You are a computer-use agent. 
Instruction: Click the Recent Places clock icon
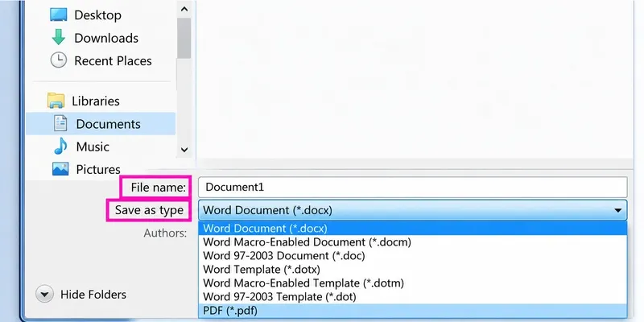[58, 60]
